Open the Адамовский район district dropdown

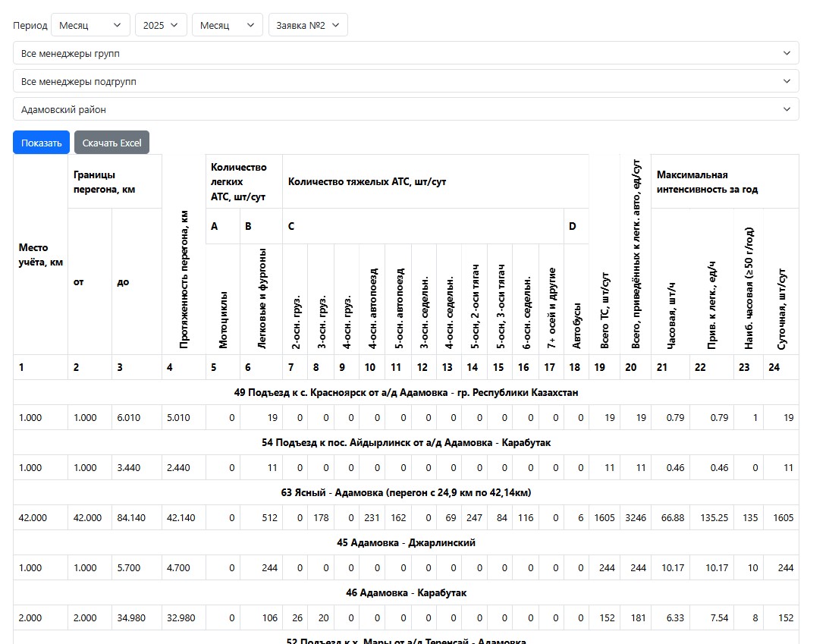(x=406, y=109)
